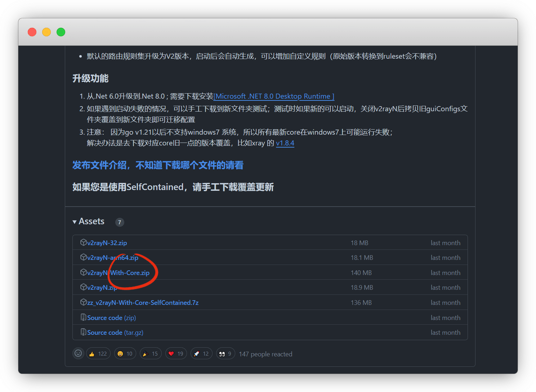536x392 pixels.
Task: Click the 如果您是使用SelfContained heading
Action: pyautogui.click(x=173, y=187)
